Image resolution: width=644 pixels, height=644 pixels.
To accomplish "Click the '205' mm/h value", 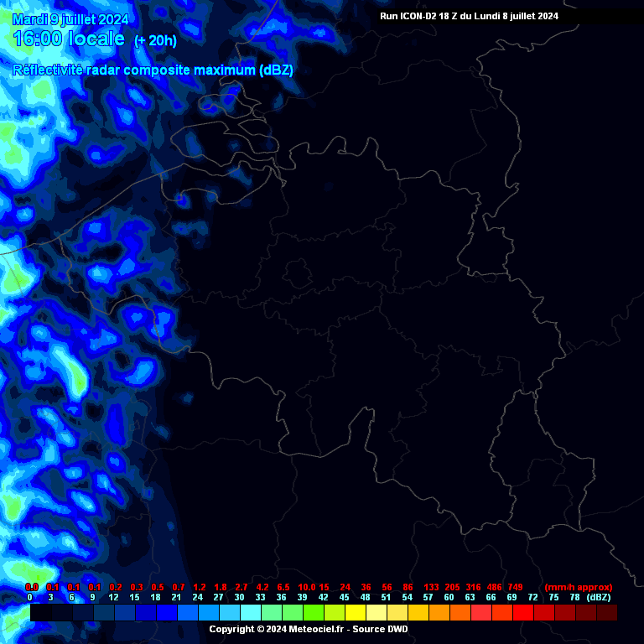I will coord(452,587).
